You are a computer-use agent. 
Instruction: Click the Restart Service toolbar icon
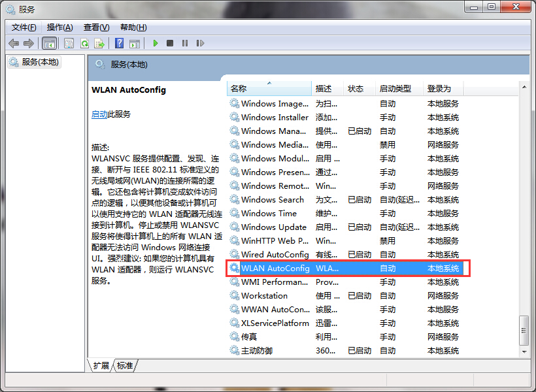[x=200, y=43]
